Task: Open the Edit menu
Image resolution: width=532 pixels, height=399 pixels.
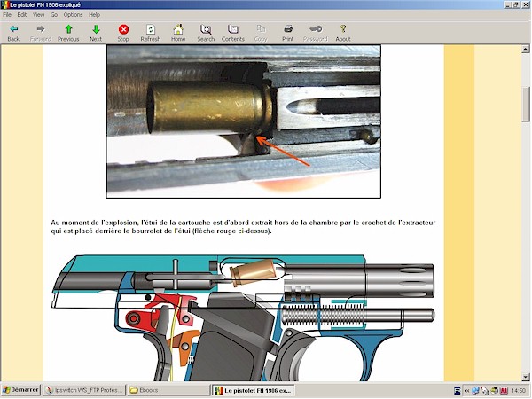Action: (x=22, y=14)
